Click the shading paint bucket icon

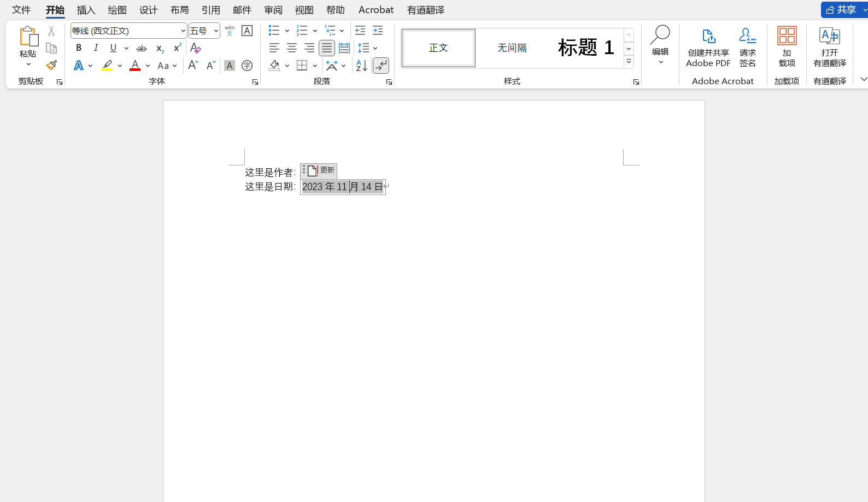[274, 66]
